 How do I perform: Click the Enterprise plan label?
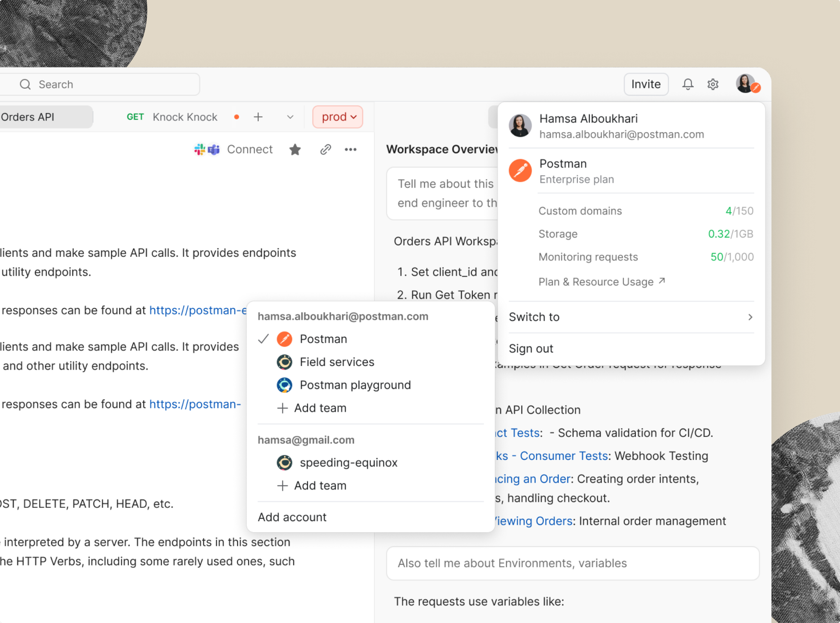(577, 179)
